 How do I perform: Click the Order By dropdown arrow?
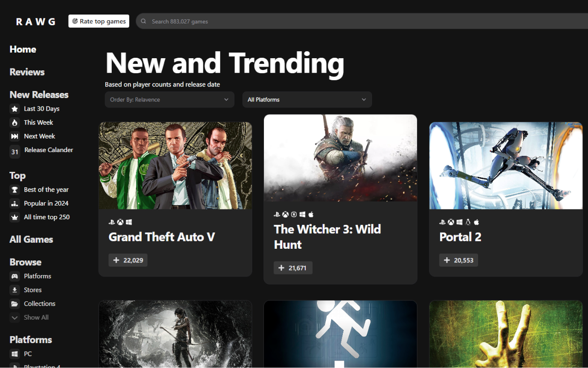[x=226, y=100]
